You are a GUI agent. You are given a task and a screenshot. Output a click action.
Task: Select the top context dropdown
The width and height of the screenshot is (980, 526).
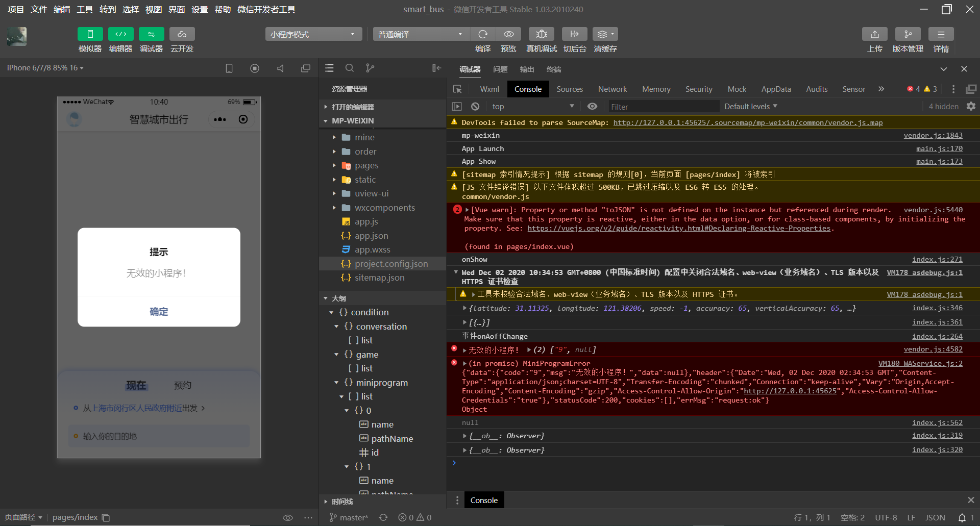533,106
